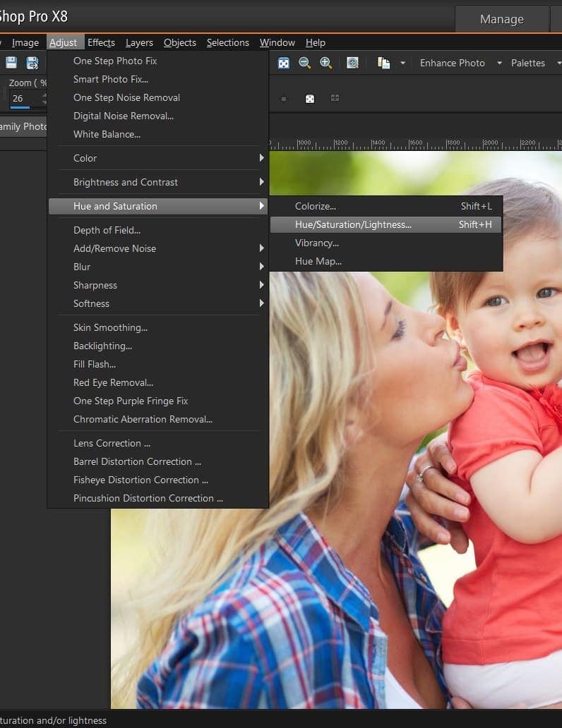Select Red Eye Removal menu entry
Screen dimensions: 562x728
113,382
